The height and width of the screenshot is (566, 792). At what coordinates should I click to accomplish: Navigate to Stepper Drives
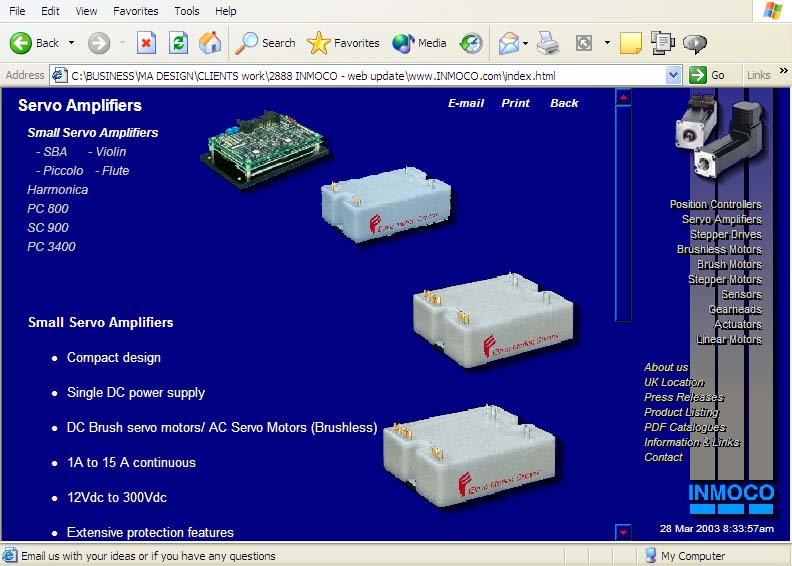(726, 235)
